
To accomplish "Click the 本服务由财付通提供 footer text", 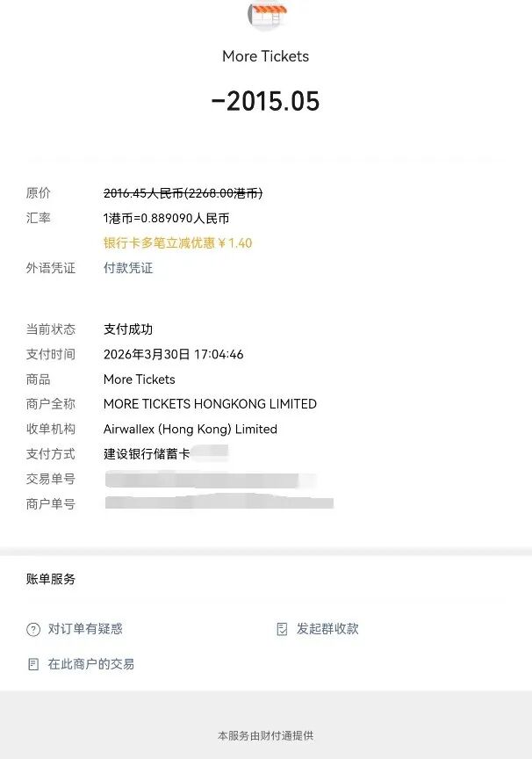I will (x=265, y=736).
